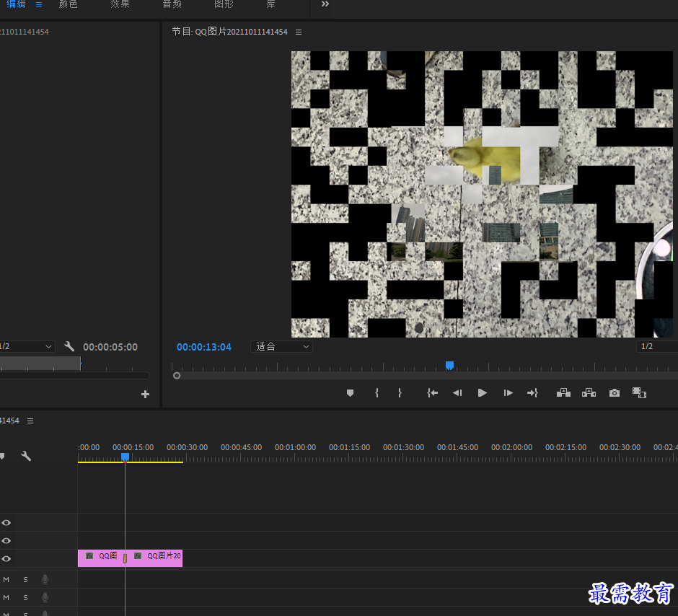Switch to the 库 workspace tab
This screenshot has height=616, width=678.
pos(270,4)
